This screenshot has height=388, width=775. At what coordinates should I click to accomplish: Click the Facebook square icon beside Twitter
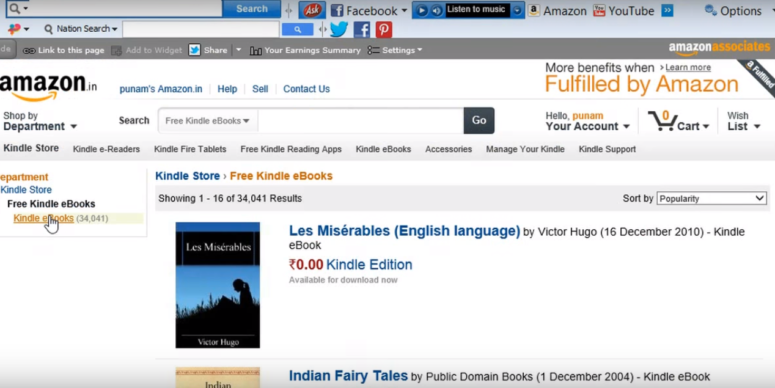coord(362,30)
